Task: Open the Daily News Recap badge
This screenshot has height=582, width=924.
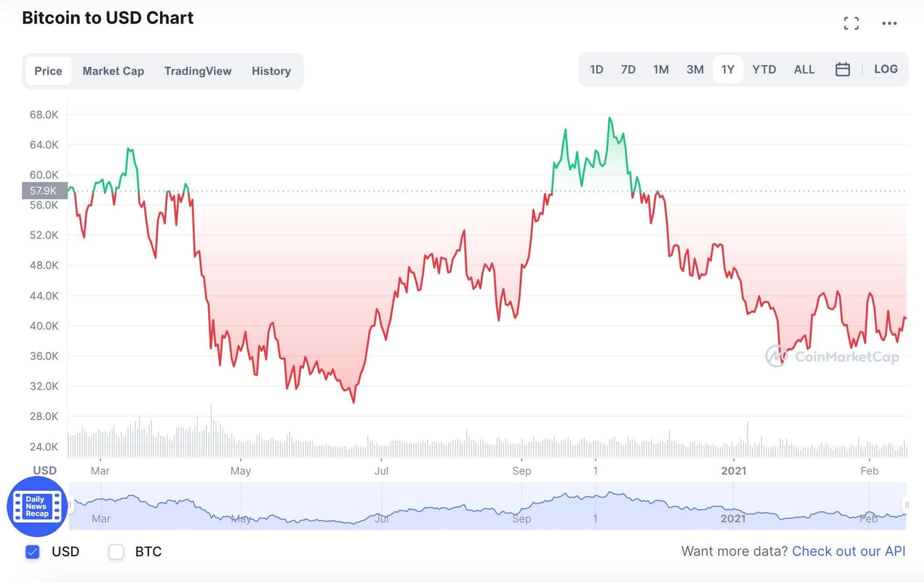Action: 37,506
